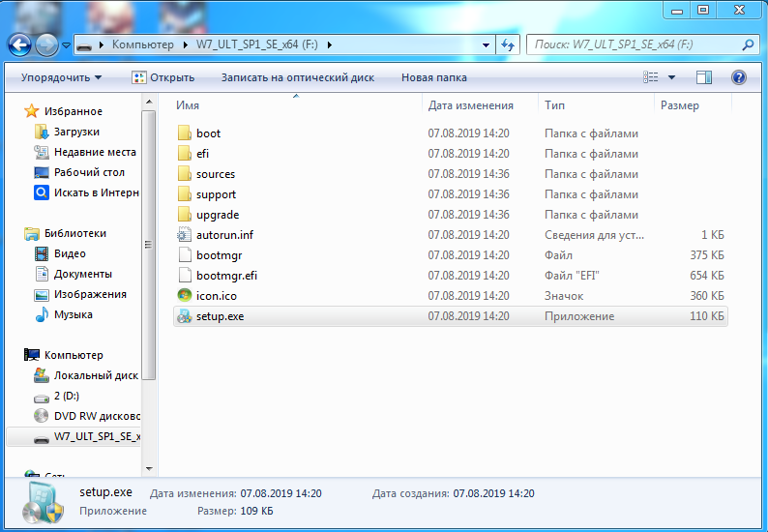Click the magnifier search icon

748,45
